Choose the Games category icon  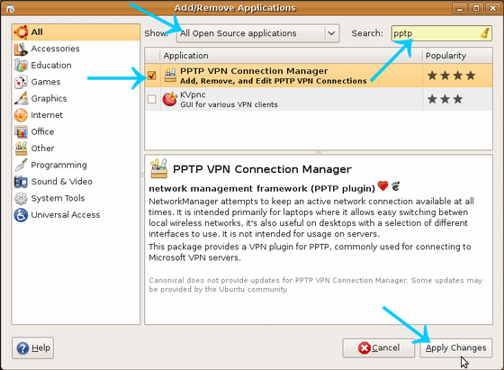click(21, 82)
